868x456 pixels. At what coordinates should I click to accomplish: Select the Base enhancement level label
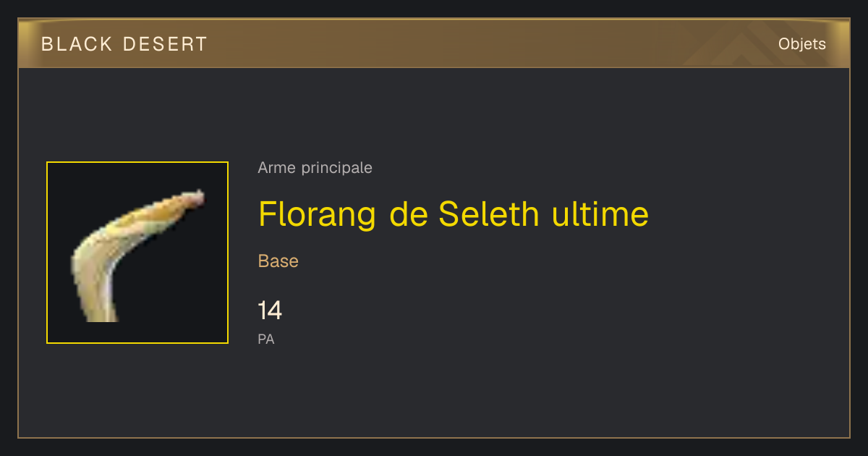coord(278,261)
